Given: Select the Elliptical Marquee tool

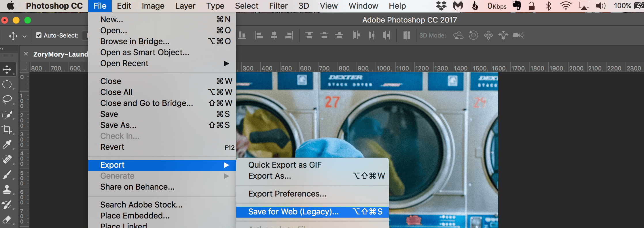Looking at the screenshot, I should 7,85.
